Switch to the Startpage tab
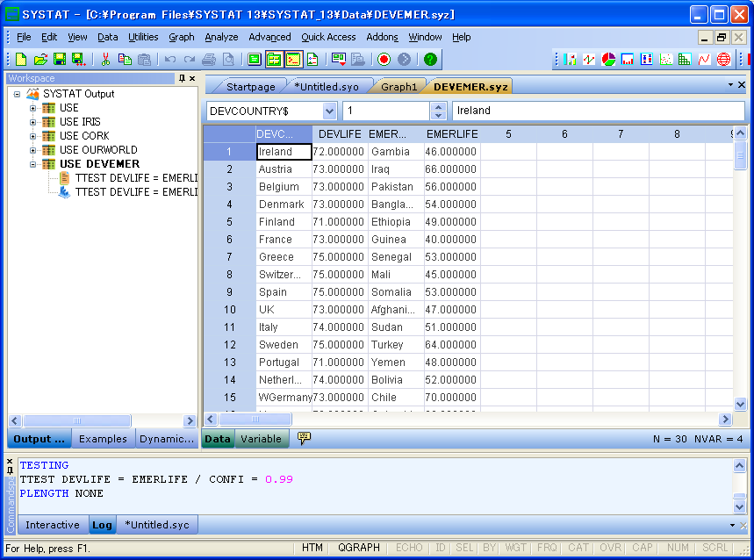This screenshot has width=754, height=560. [x=250, y=87]
